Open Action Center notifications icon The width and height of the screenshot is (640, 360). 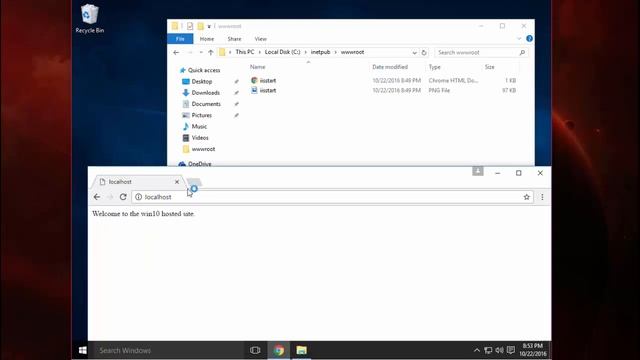click(511, 350)
